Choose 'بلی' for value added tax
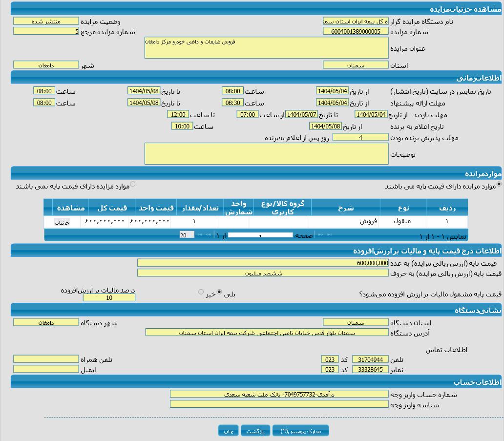504x441 pixels. point(219,292)
